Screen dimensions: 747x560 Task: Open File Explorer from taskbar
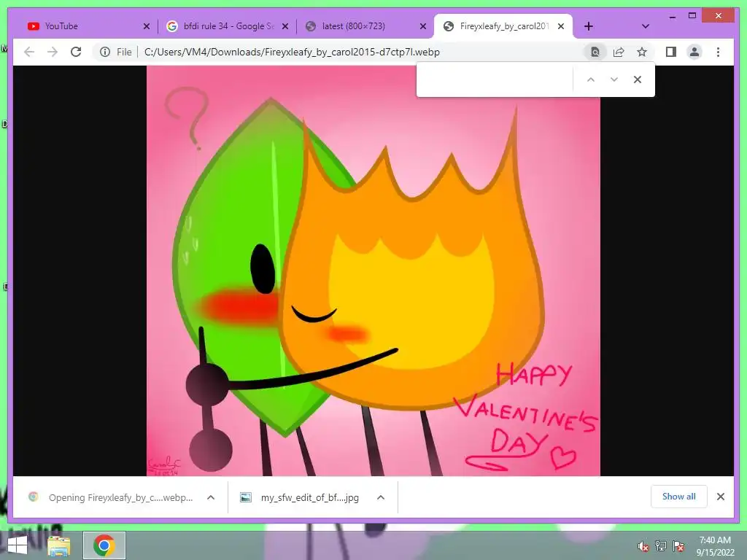point(58,545)
